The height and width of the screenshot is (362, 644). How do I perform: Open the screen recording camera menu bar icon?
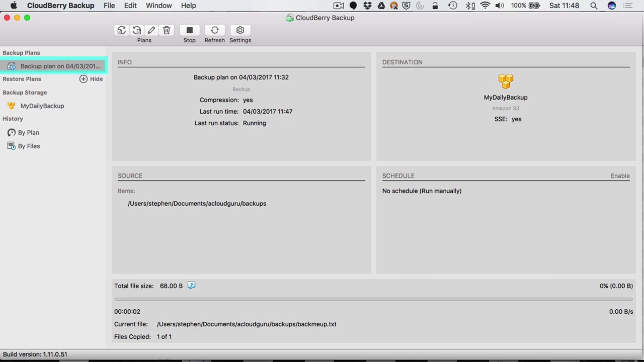[339, 6]
